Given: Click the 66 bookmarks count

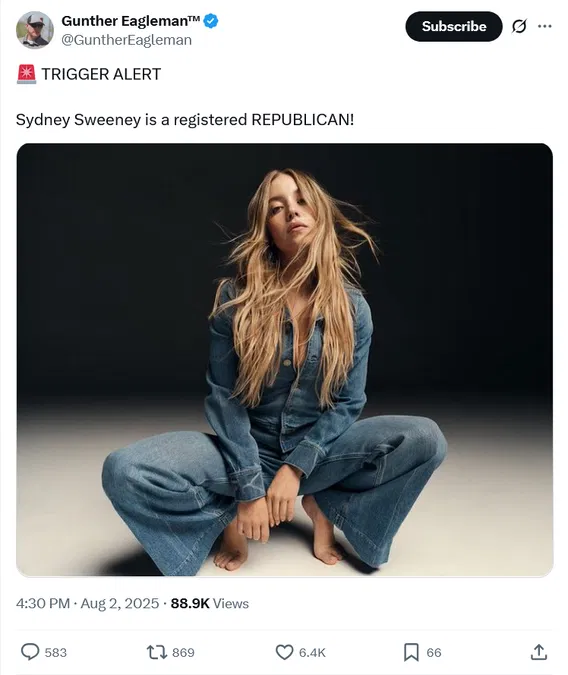Looking at the screenshot, I should (434, 653).
